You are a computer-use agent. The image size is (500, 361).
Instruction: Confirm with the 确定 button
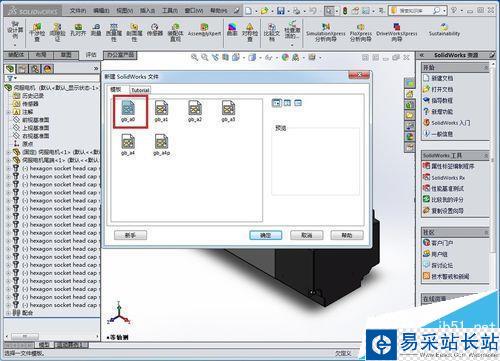pos(266,235)
